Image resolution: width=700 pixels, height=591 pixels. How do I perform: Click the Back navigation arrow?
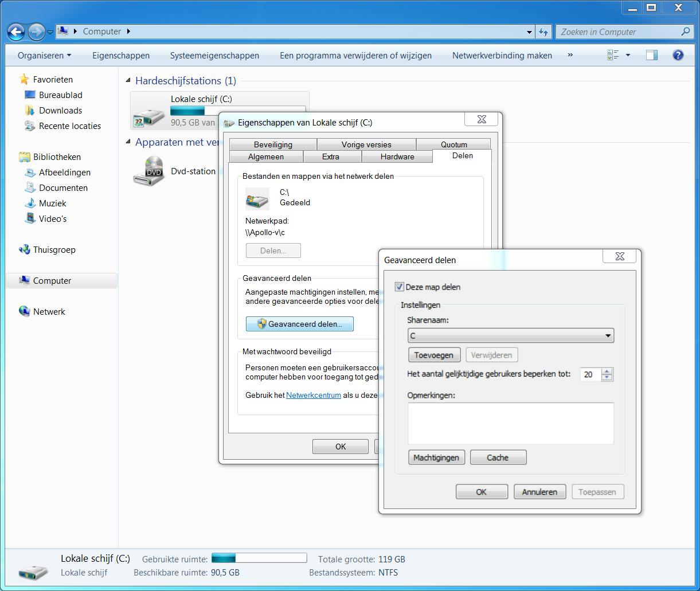16,32
